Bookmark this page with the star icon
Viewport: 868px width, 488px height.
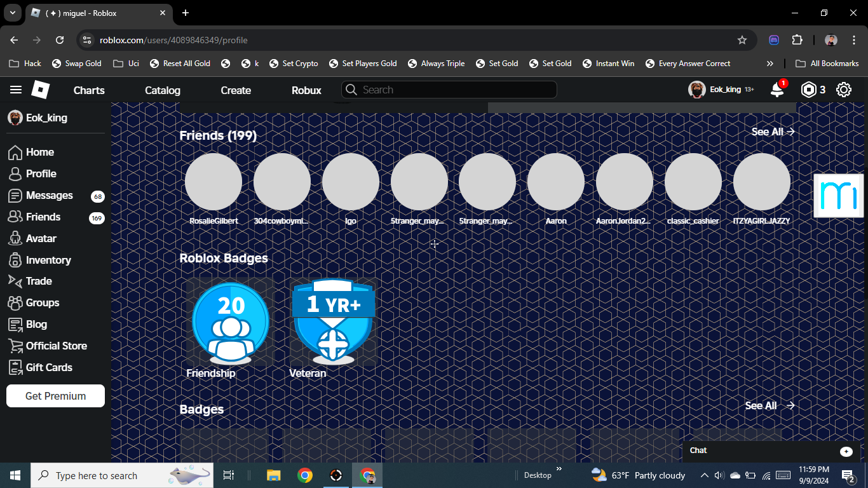742,40
